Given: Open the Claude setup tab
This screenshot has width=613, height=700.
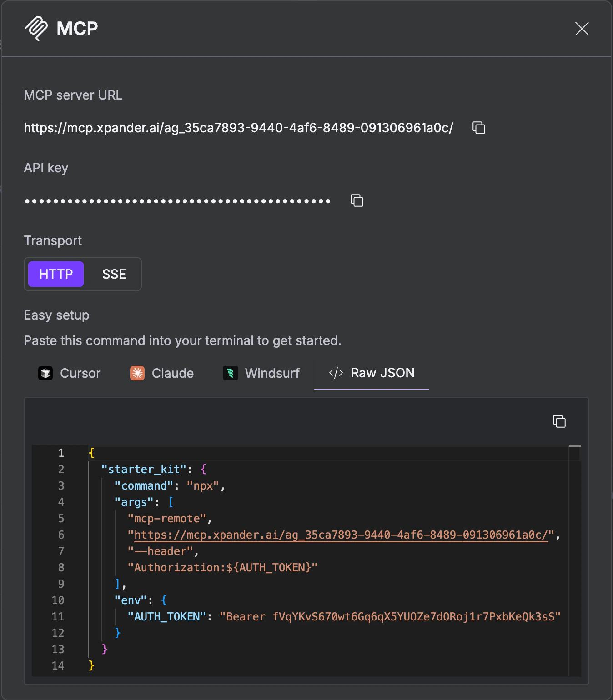Looking at the screenshot, I should (162, 373).
